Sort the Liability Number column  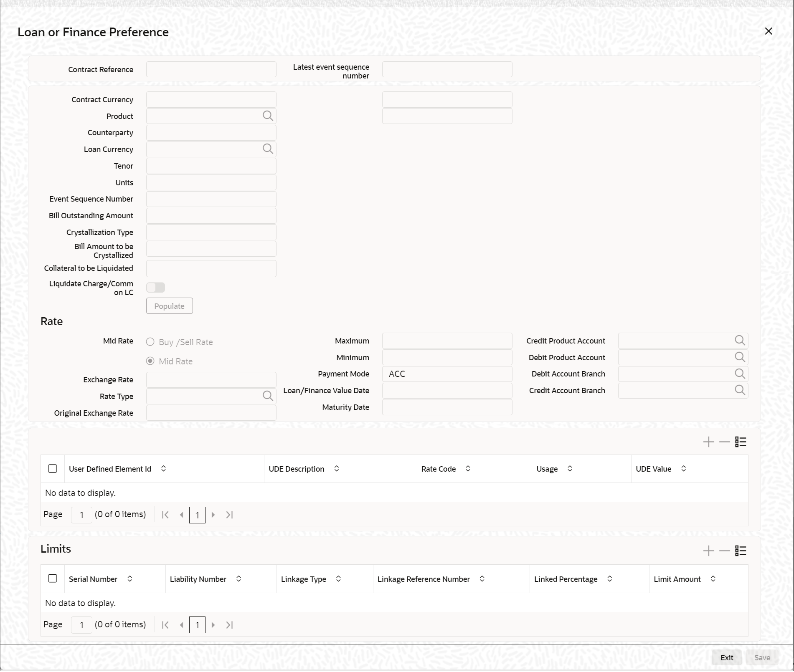(x=239, y=579)
